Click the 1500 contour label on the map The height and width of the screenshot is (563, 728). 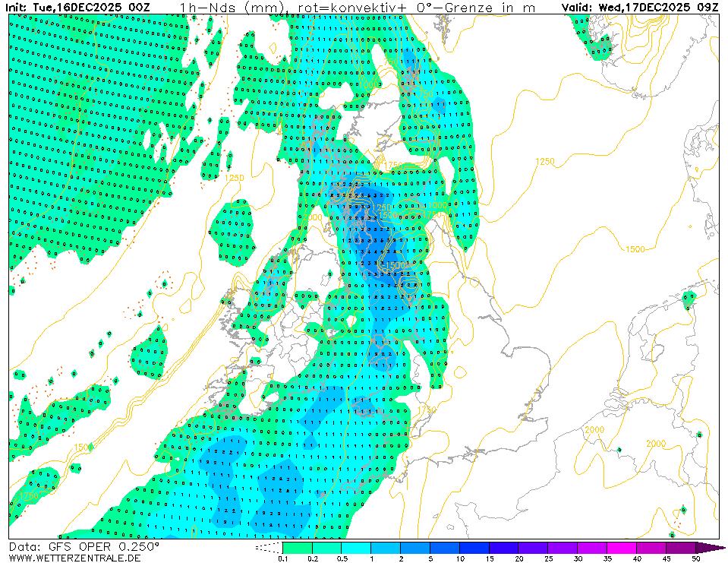click(635, 249)
